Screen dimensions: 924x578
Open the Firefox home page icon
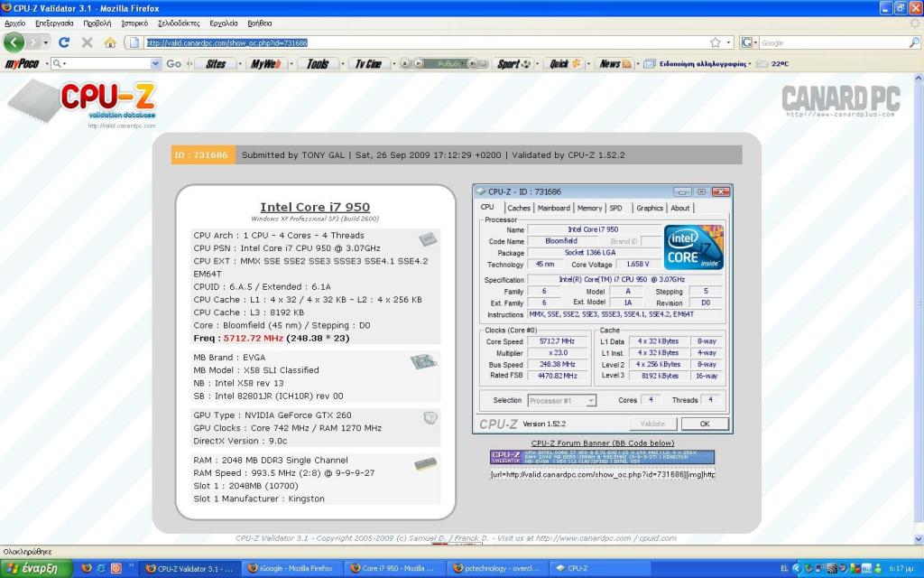110,42
